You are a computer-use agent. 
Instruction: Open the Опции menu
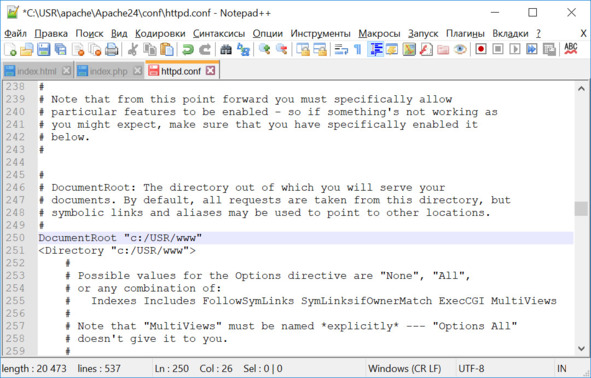pyautogui.click(x=268, y=34)
